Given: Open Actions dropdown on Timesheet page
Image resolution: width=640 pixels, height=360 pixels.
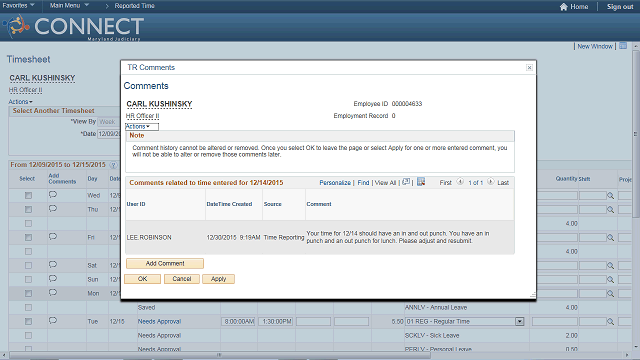Looking at the screenshot, I should pos(20,102).
